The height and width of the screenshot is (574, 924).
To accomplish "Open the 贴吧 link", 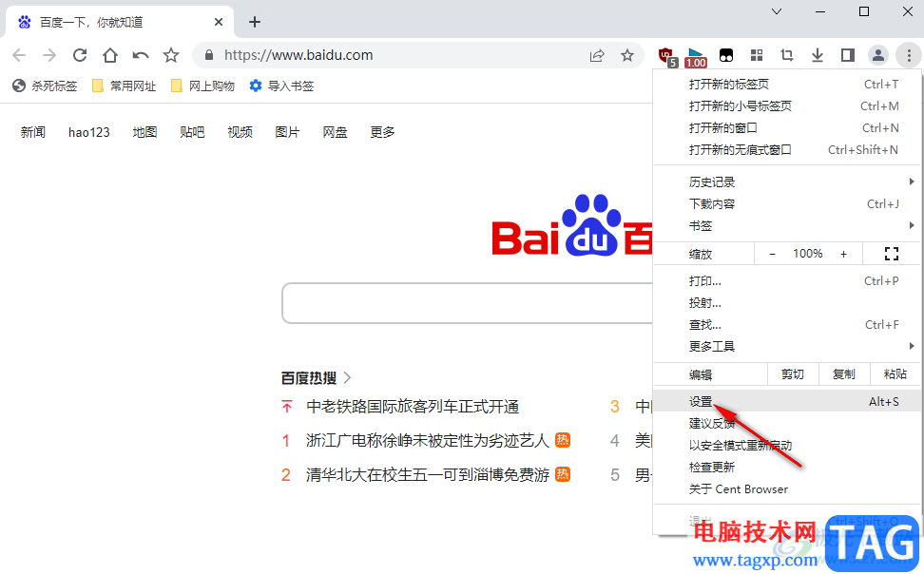I will (x=192, y=132).
